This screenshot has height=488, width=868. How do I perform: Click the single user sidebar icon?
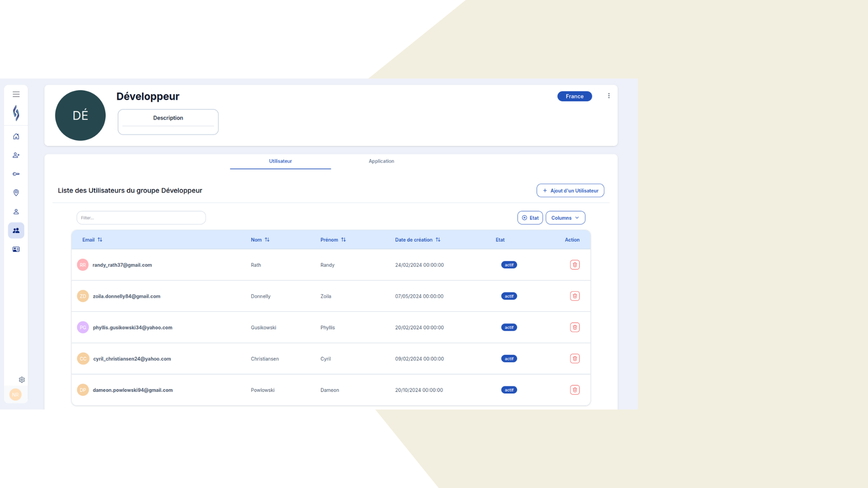pos(16,211)
